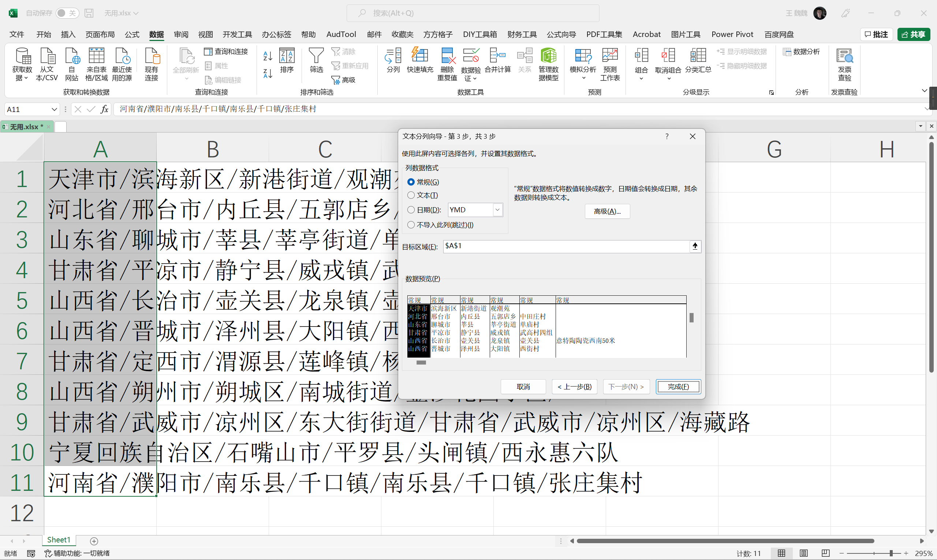Image resolution: width=937 pixels, height=560 pixels.
Task: Switch to the 公式 ribbon tab
Action: point(132,34)
